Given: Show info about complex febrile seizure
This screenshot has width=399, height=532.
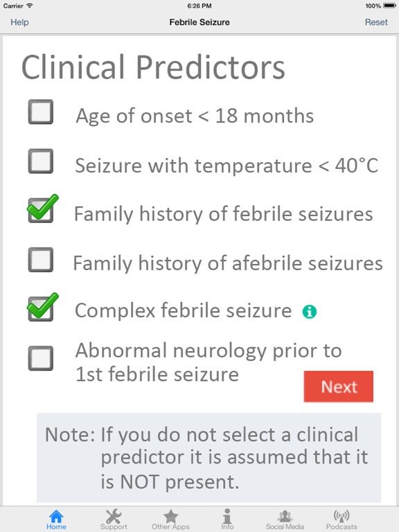Looking at the screenshot, I should 310,312.
